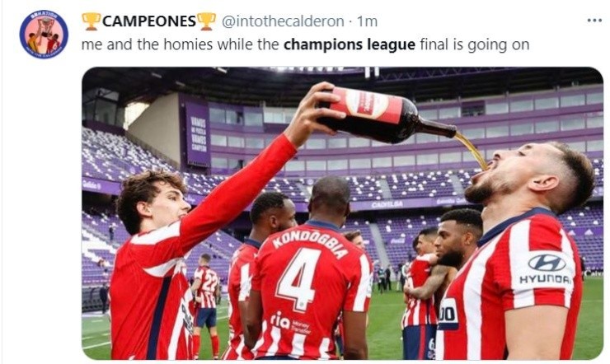The image size is (610, 364).
Task: Open the three-dot more options menu
Action: tap(594, 21)
